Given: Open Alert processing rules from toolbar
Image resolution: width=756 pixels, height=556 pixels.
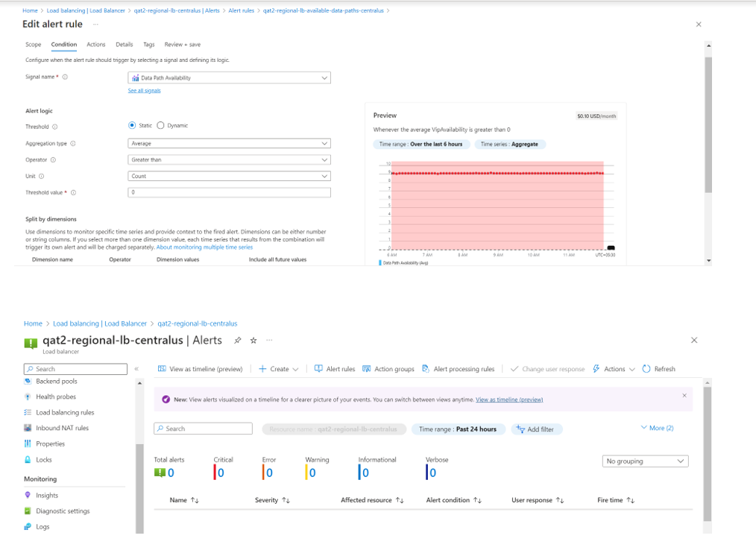Looking at the screenshot, I should click(458, 369).
